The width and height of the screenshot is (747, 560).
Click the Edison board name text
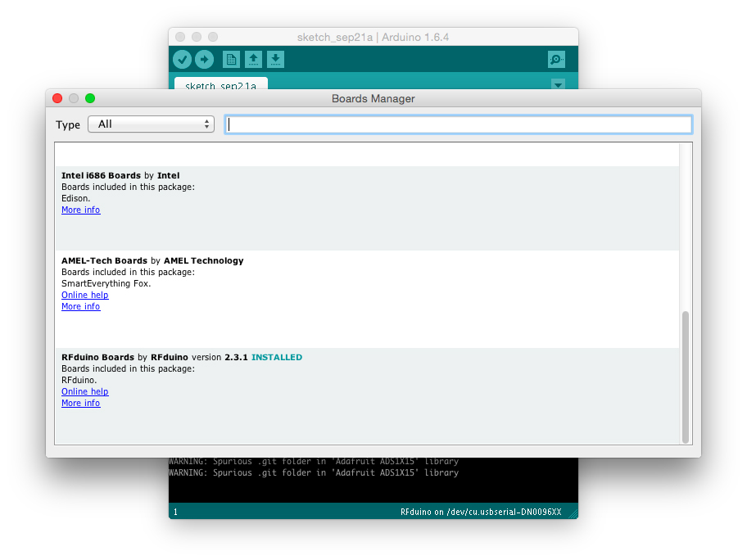(75, 199)
